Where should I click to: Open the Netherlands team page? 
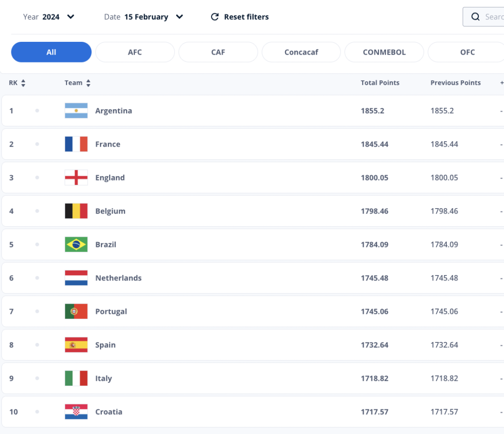(x=118, y=278)
